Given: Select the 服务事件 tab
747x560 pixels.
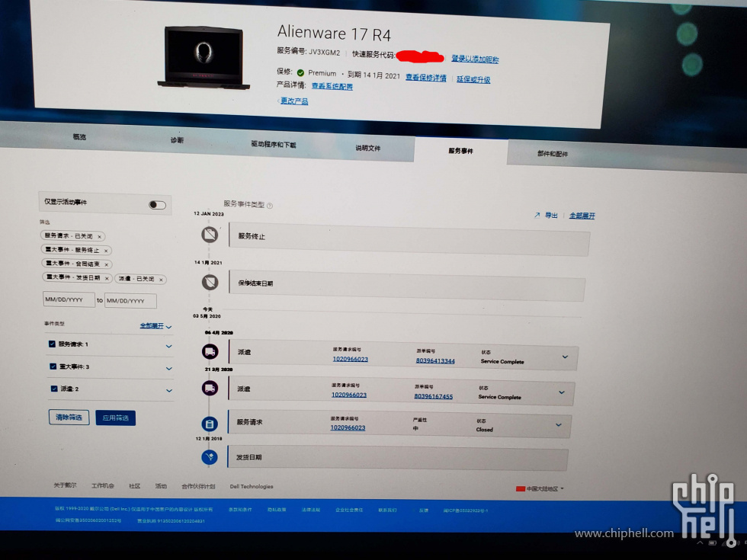Looking at the screenshot, I should coord(460,151).
